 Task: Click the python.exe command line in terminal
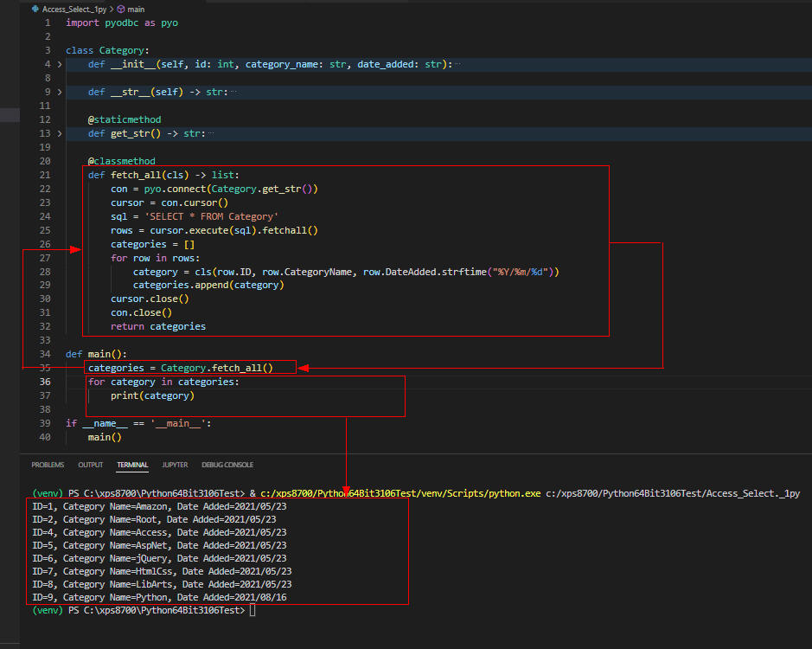(416, 493)
